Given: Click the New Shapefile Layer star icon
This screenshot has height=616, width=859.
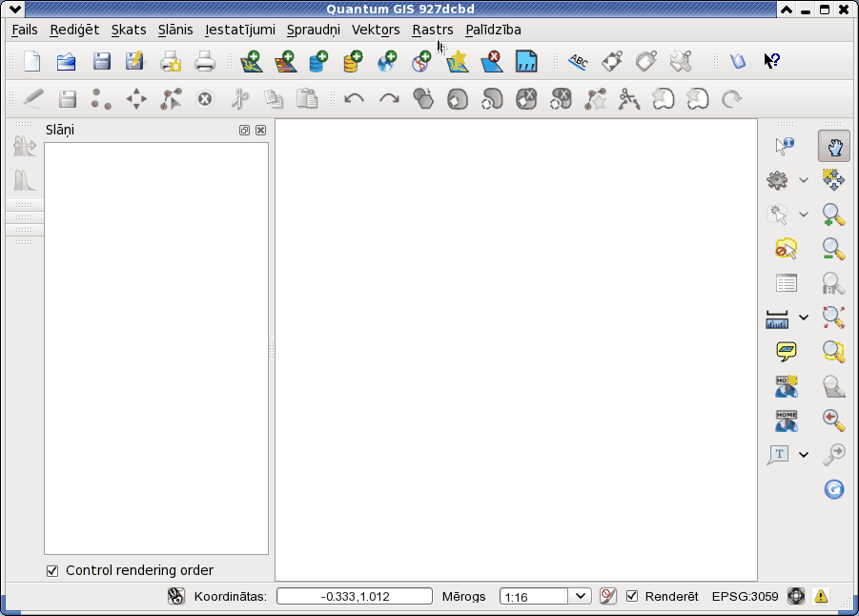Looking at the screenshot, I should tap(458, 61).
